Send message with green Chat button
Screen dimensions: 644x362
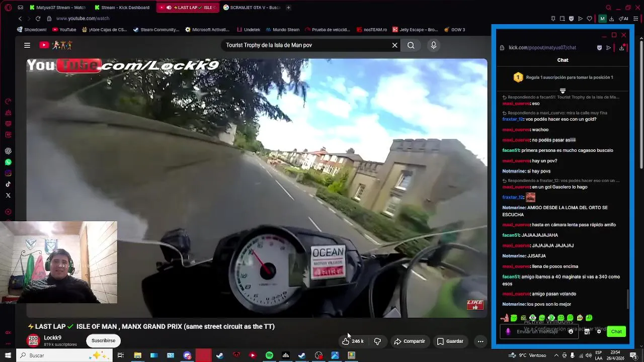point(617,331)
